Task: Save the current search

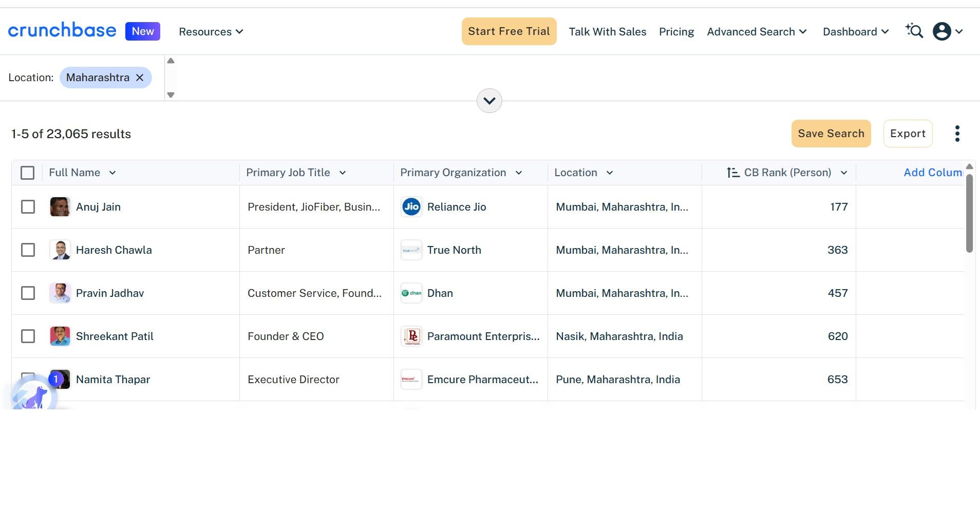Action: pos(831,134)
